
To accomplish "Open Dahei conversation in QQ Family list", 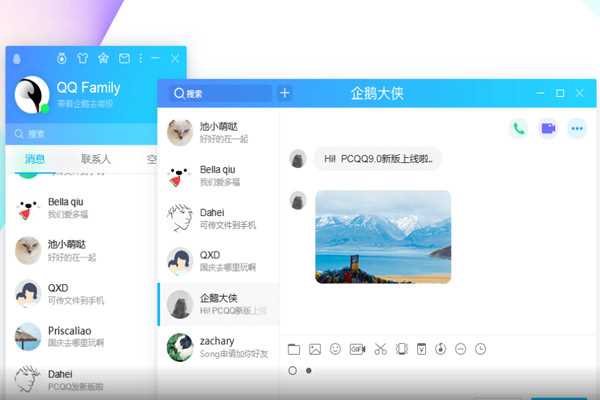I will pyautogui.click(x=81, y=379).
